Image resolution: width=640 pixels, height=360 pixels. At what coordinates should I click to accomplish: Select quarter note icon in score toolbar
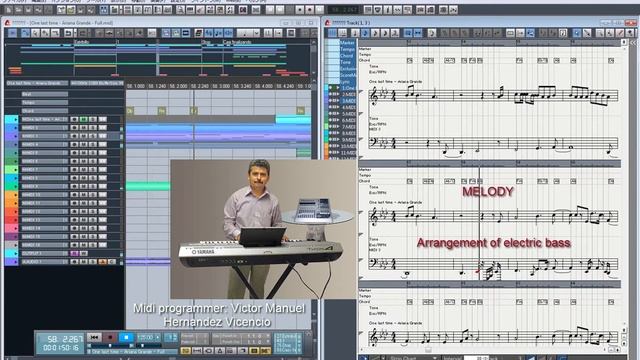click(x=355, y=33)
